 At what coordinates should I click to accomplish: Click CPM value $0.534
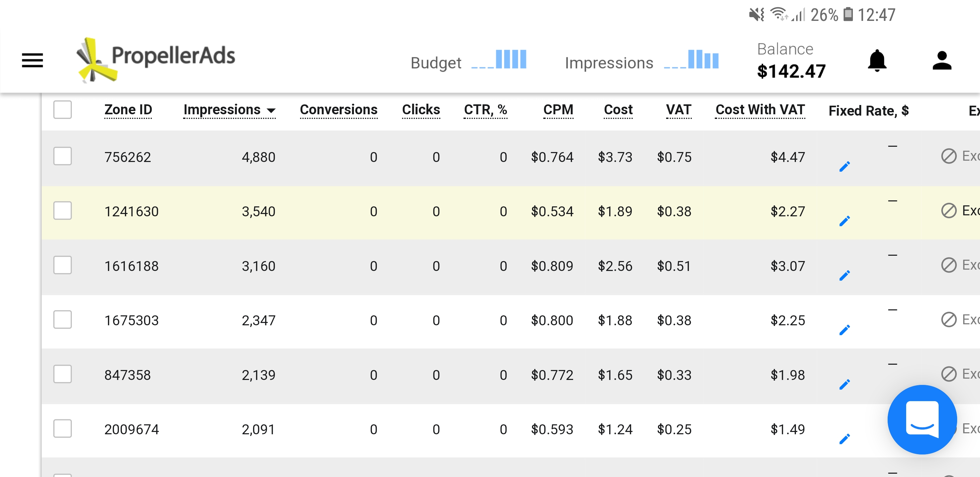pos(552,211)
